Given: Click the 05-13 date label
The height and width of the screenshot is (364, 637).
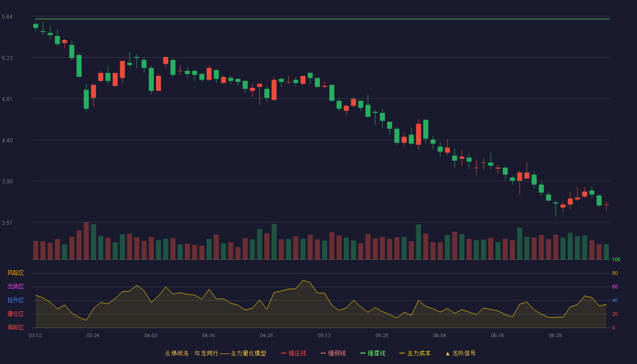Looking at the screenshot, I should pos(324,335).
